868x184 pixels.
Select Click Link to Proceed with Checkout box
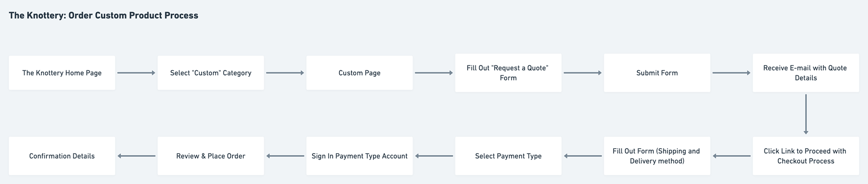click(806, 156)
